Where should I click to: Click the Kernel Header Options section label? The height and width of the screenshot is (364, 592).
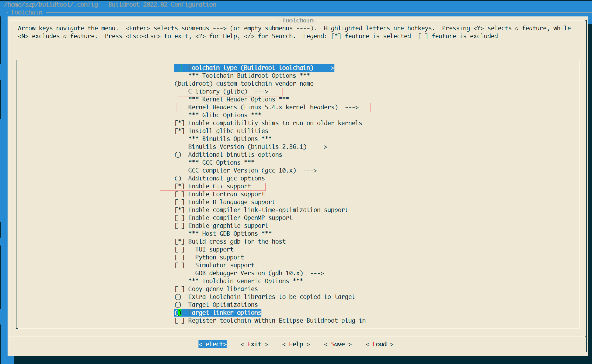tap(239, 99)
